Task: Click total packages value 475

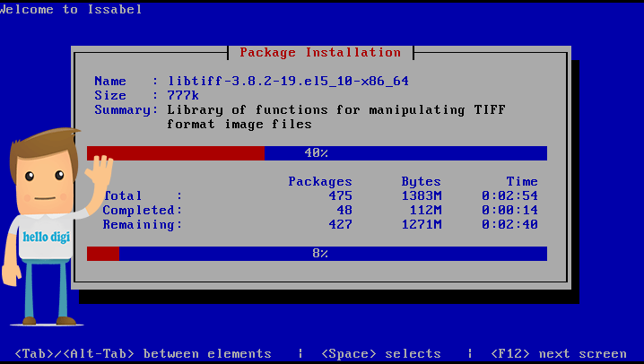Action: point(341,195)
